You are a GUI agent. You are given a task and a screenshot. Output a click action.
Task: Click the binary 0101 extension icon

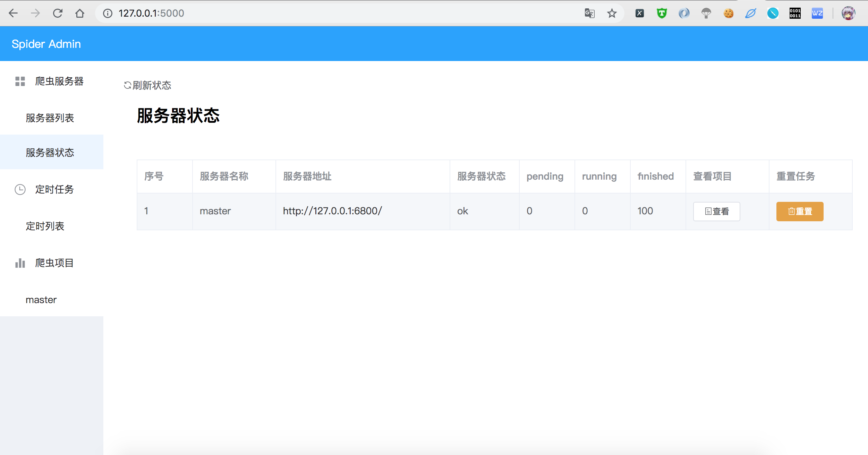pyautogui.click(x=795, y=13)
